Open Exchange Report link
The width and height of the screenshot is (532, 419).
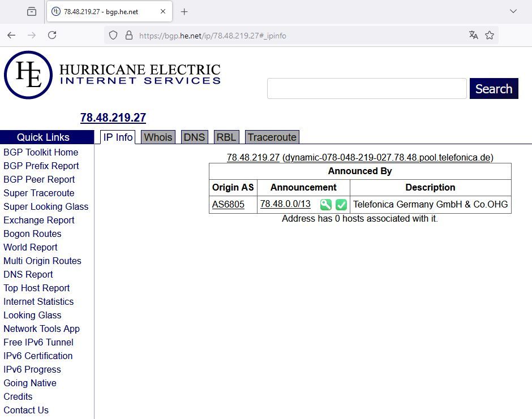pos(38,220)
